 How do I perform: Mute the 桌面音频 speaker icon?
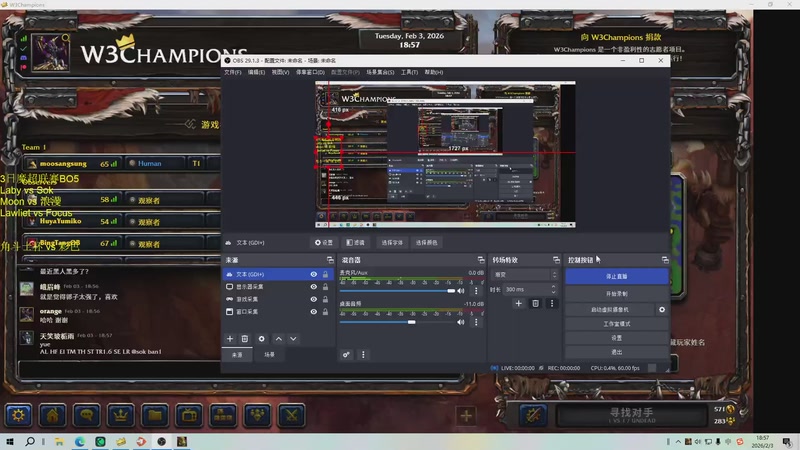coord(461,322)
